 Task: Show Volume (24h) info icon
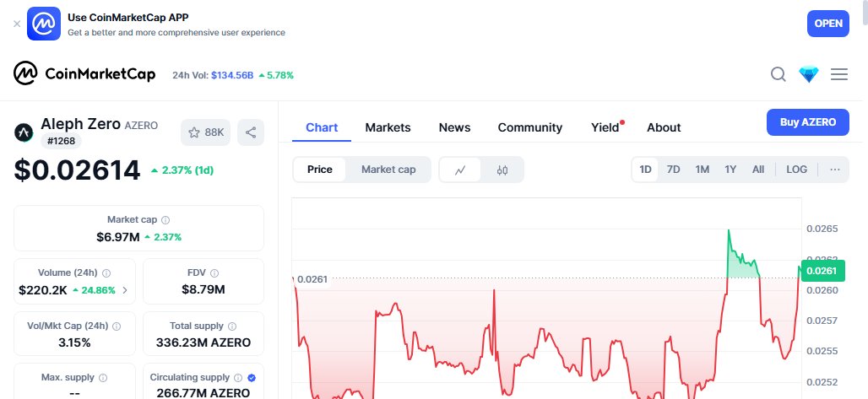(x=106, y=272)
